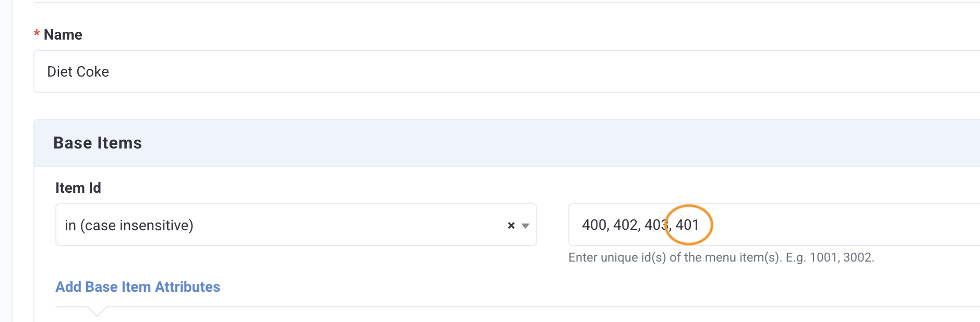Image resolution: width=980 pixels, height=322 pixels.
Task: Collapse the Base Items section header
Action: pyautogui.click(x=507, y=143)
